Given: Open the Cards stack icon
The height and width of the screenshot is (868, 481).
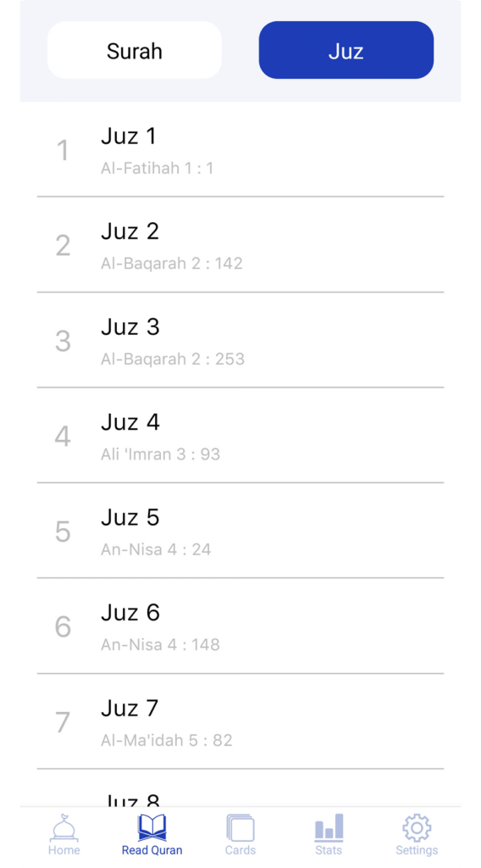Looking at the screenshot, I should pyautogui.click(x=240, y=828).
